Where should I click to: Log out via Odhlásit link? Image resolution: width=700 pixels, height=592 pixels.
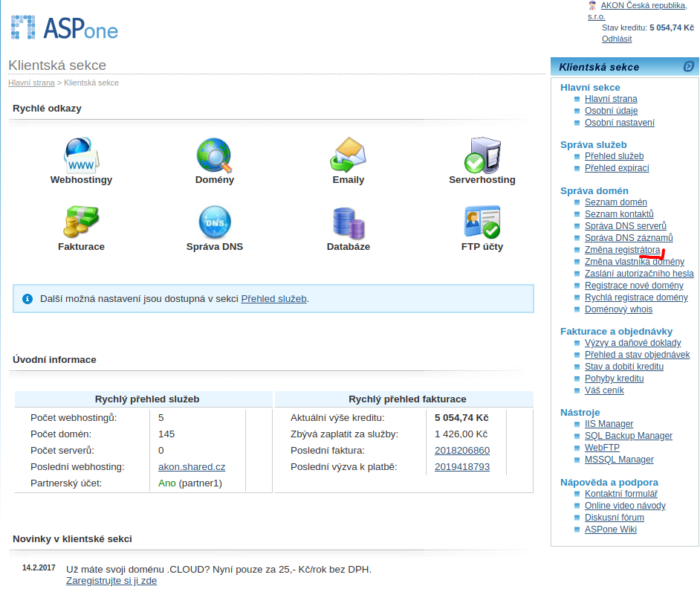pyautogui.click(x=617, y=39)
